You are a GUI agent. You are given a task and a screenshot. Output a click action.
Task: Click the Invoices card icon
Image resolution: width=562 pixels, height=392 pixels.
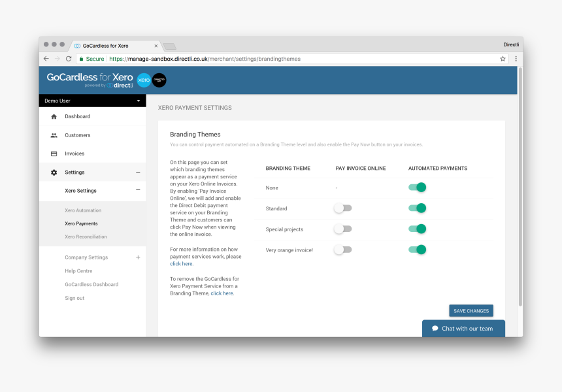coord(54,154)
